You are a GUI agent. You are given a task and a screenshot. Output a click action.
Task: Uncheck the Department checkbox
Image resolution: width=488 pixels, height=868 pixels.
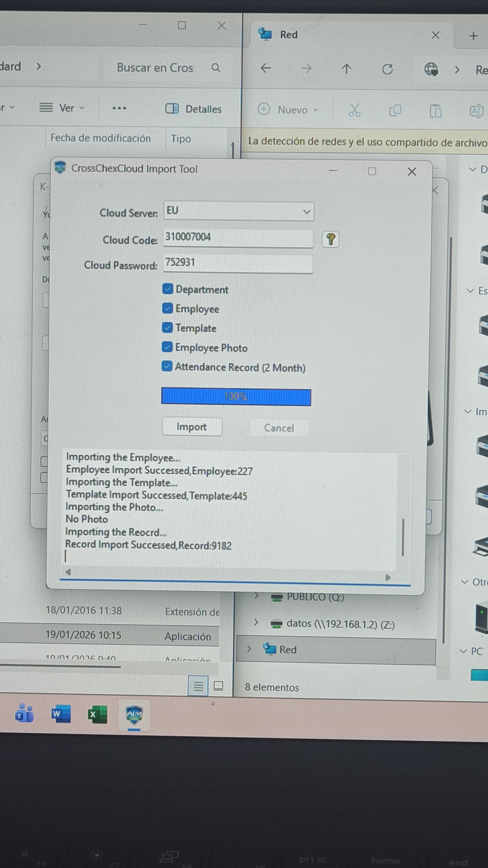click(x=167, y=289)
